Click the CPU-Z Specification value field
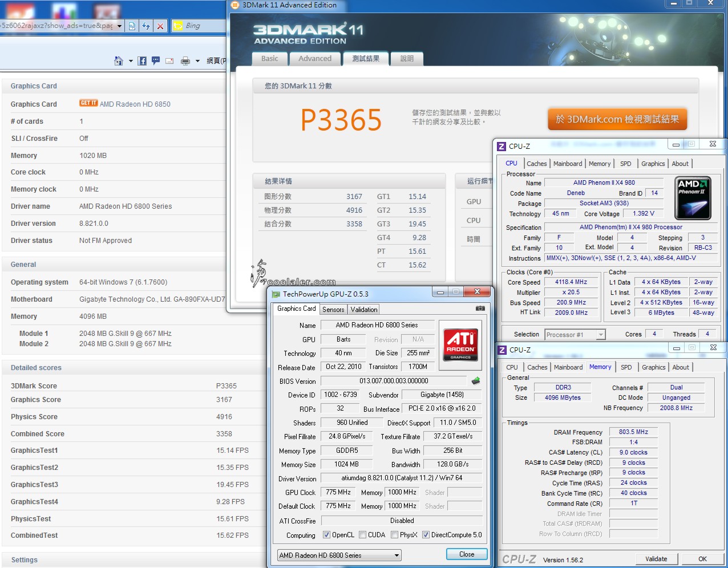This screenshot has height=568, width=728. point(631,227)
